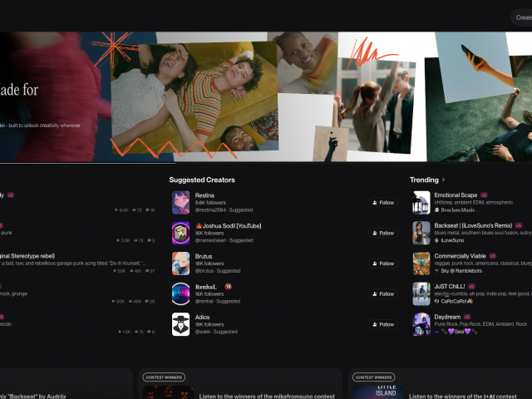Open the Adios creator avatar
This screenshot has height=399, width=532.
[x=181, y=324]
